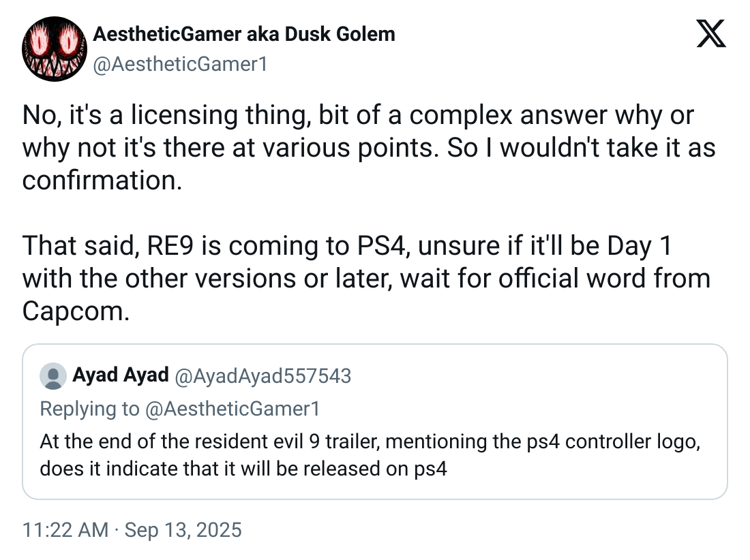Screen dimensions: 750x560
Task: Click the 11:22 AM time in the timestamp
Action: coord(65,530)
